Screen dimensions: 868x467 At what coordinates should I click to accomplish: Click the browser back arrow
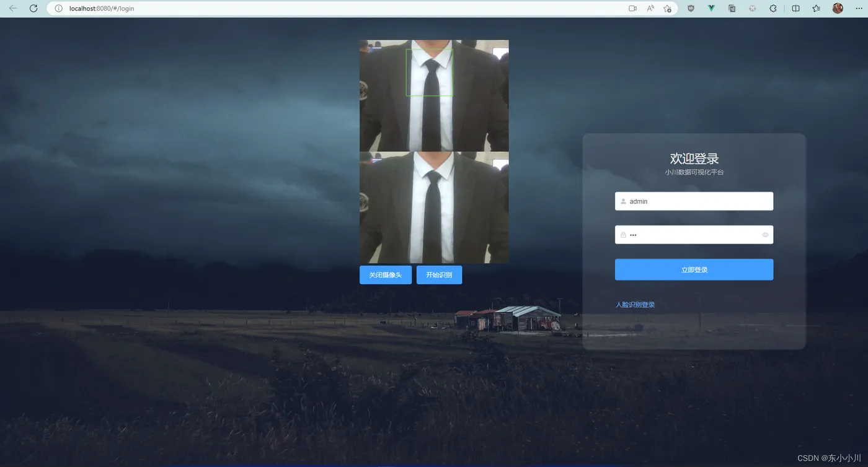click(12, 9)
